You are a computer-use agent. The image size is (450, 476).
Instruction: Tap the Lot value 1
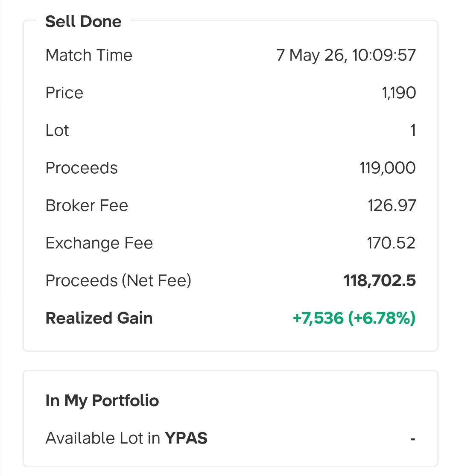point(413,131)
